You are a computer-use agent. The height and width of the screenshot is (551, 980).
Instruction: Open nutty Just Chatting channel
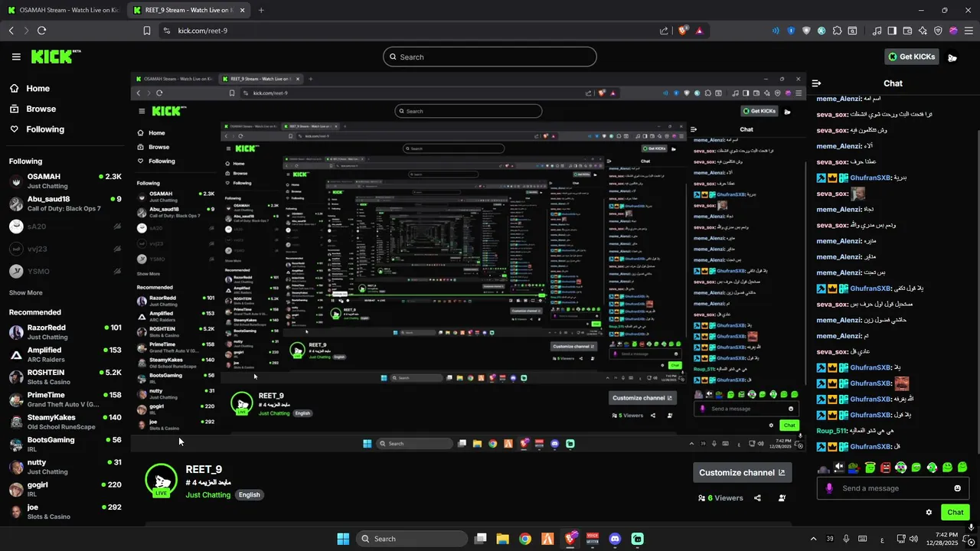click(x=65, y=467)
